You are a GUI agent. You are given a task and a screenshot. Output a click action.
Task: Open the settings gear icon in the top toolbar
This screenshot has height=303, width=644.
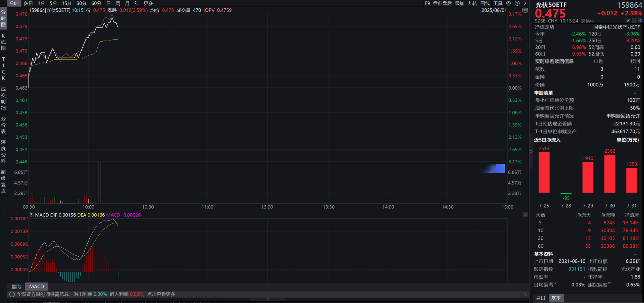point(508,3)
